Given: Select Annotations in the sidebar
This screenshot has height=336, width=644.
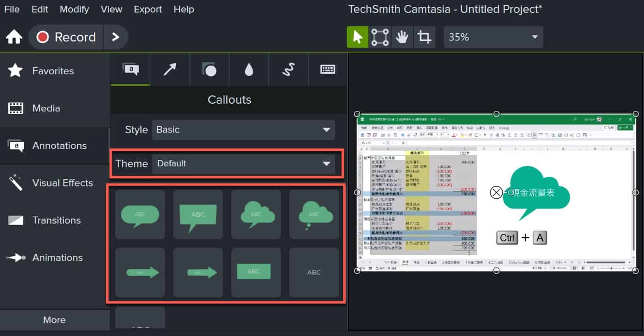Looking at the screenshot, I should [x=55, y=145].
